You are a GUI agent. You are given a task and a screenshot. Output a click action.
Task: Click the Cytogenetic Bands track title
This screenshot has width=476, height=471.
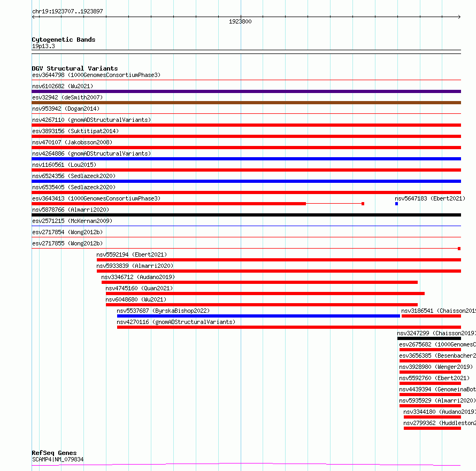[64, 40]
